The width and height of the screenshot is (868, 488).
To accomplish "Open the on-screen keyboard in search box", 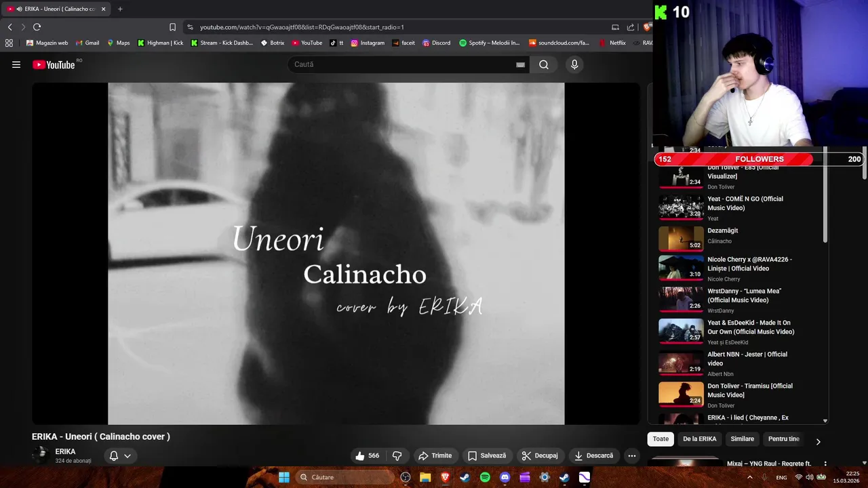I will 520,64.
